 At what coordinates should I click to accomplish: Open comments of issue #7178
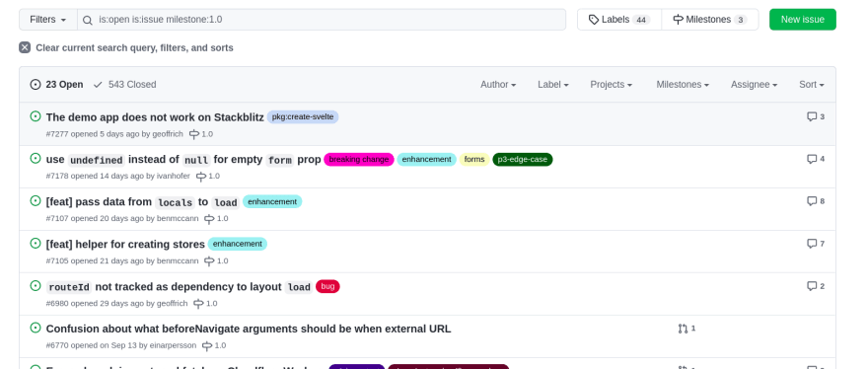pyautogui.click(x=816, y=159)
